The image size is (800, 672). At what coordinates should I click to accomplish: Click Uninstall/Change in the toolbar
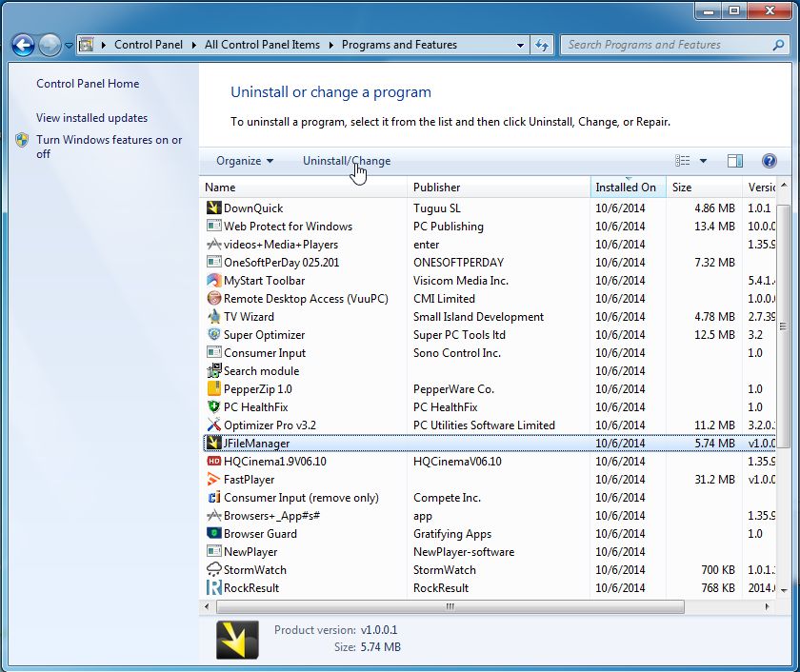coord(347,161)
